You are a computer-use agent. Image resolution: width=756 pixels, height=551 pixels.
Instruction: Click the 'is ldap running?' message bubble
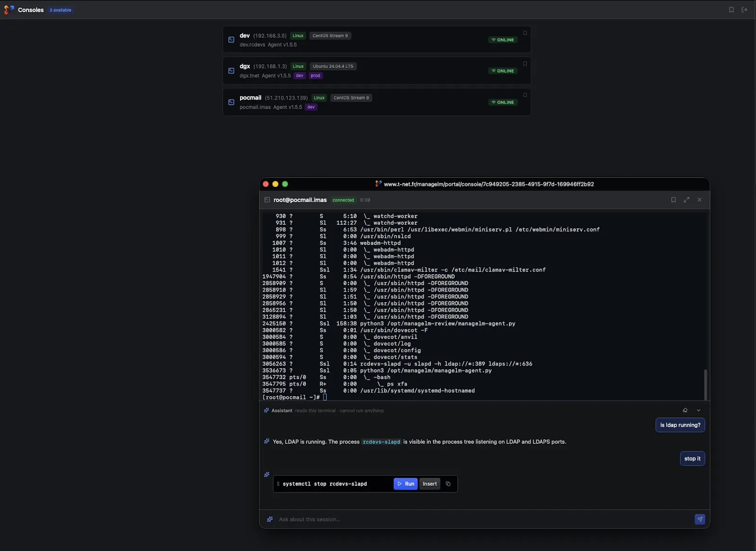click(x=680, y=425)
